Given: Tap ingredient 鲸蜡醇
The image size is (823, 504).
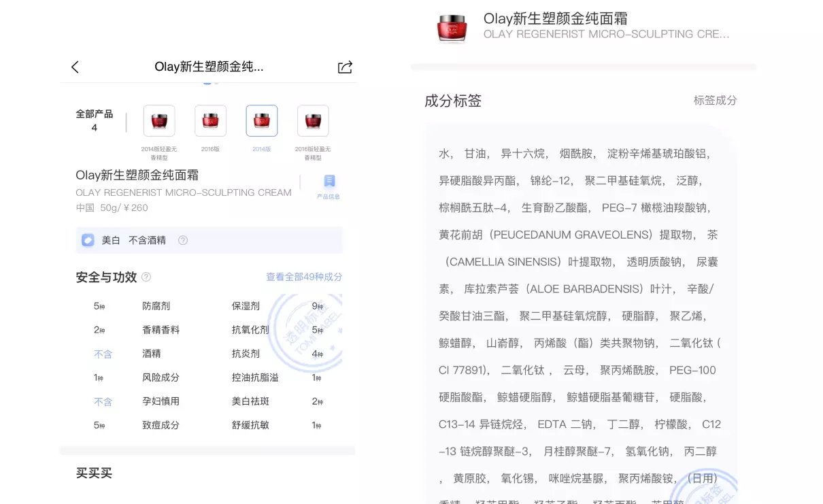Looking at the screenshot, I should point(456,343).
